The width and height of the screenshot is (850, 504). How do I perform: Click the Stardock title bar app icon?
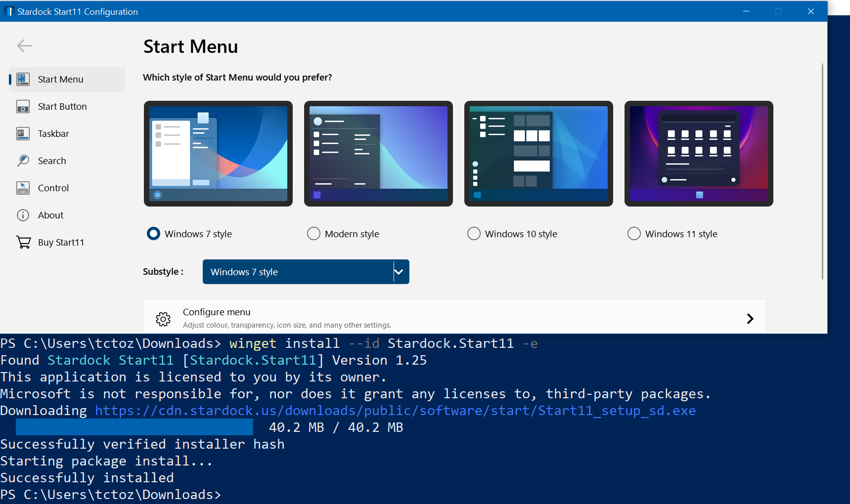click(9, 11)
